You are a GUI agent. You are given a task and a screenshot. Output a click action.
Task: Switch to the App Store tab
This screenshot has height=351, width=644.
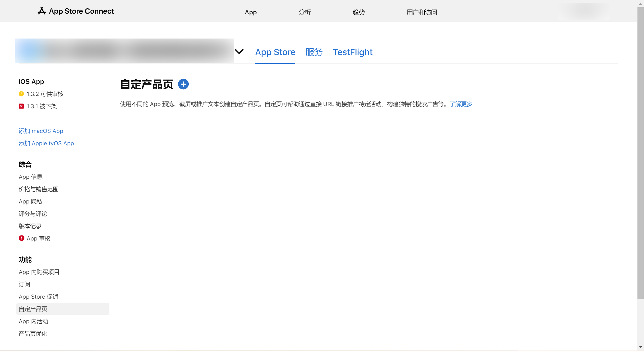[x=275, y=52]
